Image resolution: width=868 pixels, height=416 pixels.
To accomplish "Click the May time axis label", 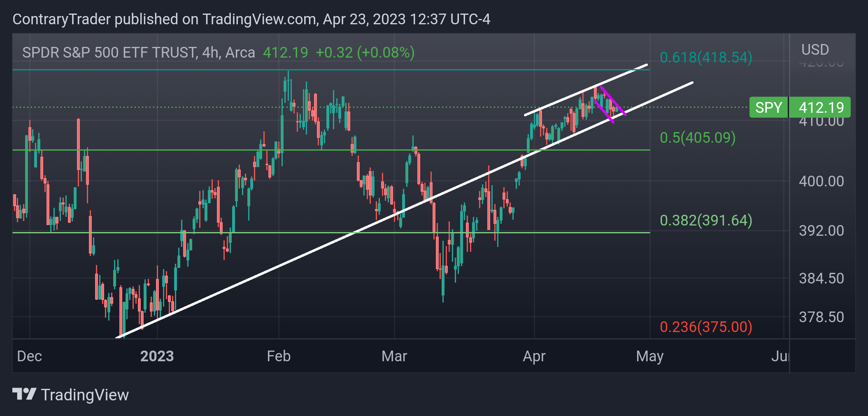I will (649, 356).
